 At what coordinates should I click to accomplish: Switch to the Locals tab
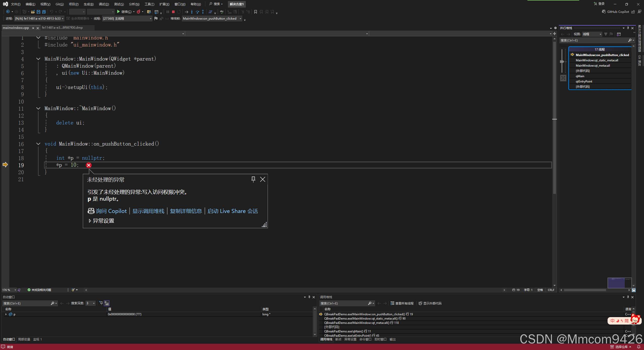point(24,339)
